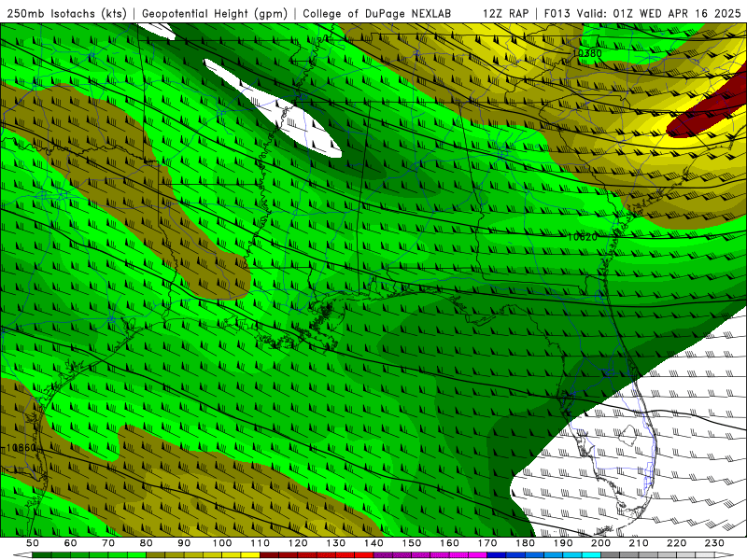Click the "Geopotential Height (gpm)" header text
The width and height of the screenshot is (747, 560).
pos(215,13)
